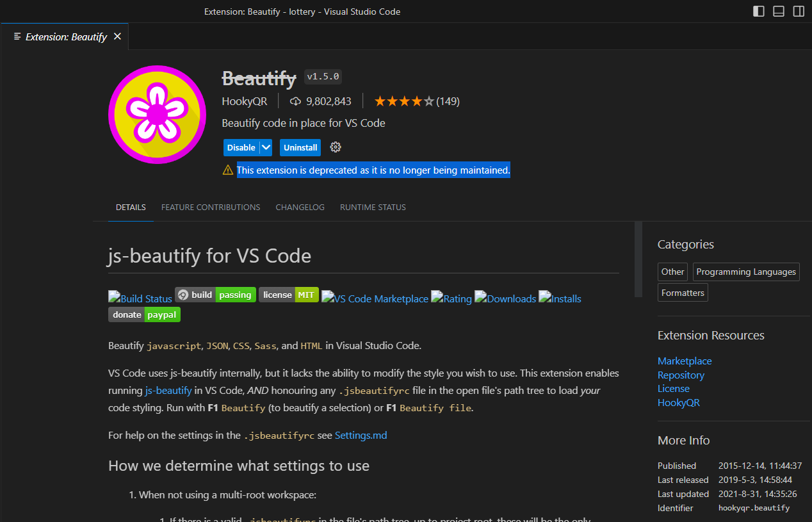Click the Published date 2015-12-14

(760, 466)
